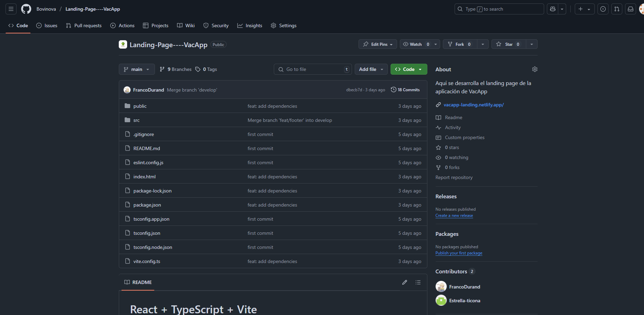Click the tag icon beside 0 Tags
The image size is (644, 315).
(x=198, y=69)
